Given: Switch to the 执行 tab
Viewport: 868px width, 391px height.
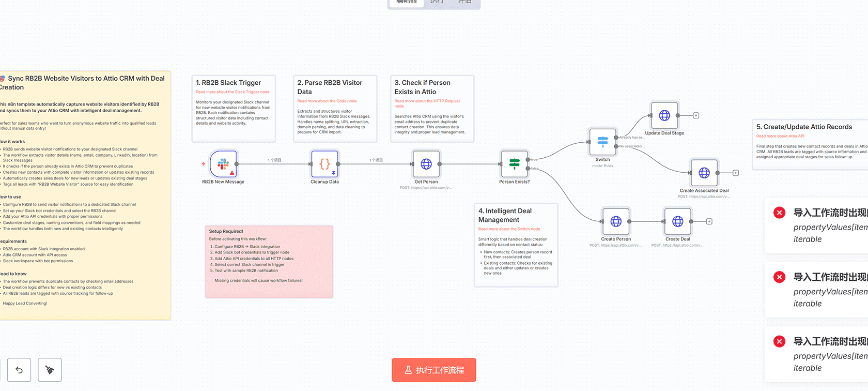Looking at the screenshot, I should [437, 3].
